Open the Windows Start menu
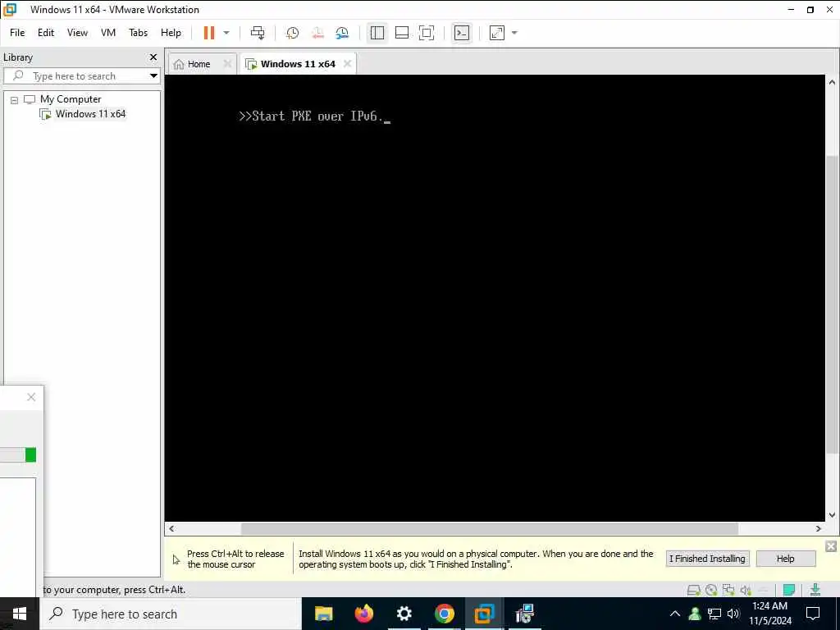Image resolution: width=840 pixels, height=630 pixels. (20, 614)
